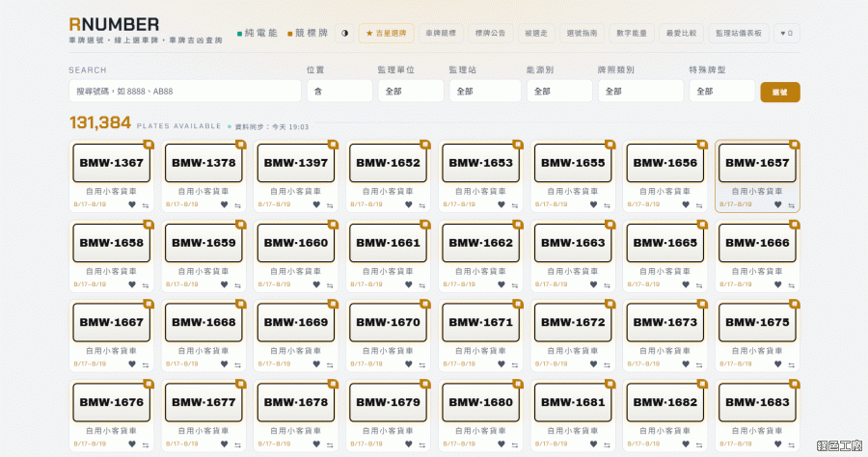
Task: Open the 數字能量 tab
Action: [x=632, y=33]
